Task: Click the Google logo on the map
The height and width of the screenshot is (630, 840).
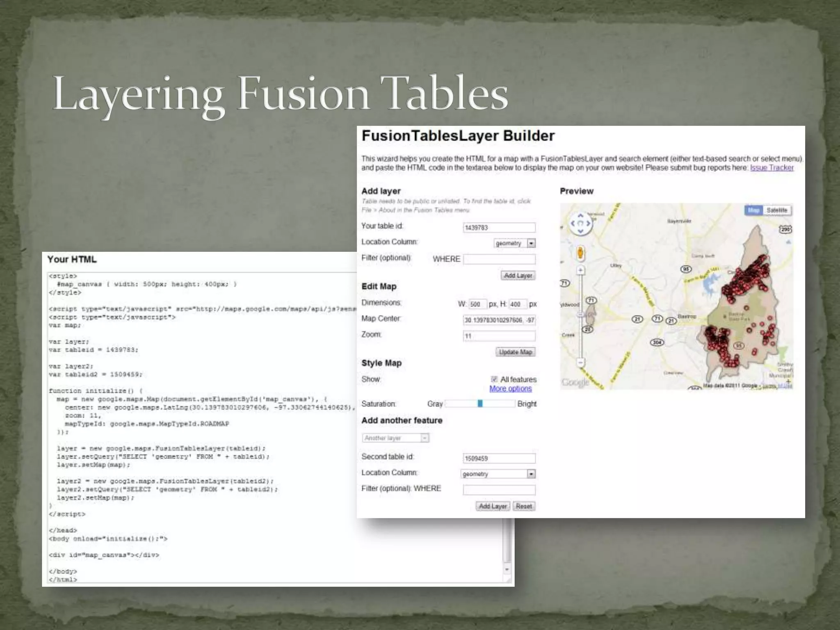Action: (x=575, y=382)
